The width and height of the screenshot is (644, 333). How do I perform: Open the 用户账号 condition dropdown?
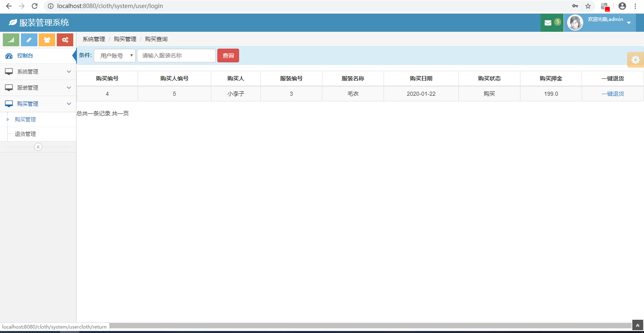(x=115, y=55)
